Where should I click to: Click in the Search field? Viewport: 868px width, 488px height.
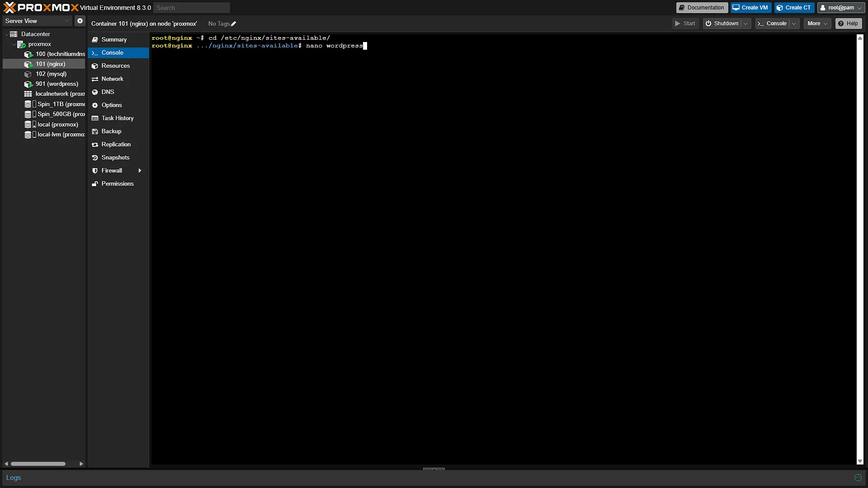(x=192, y=8)
